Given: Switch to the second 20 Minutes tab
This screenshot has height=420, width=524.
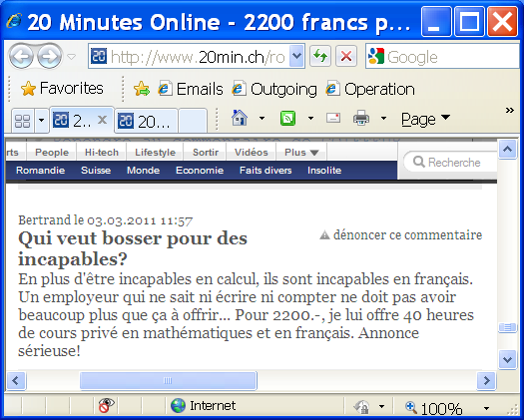Looking at the screenshot, I should 147,121.
